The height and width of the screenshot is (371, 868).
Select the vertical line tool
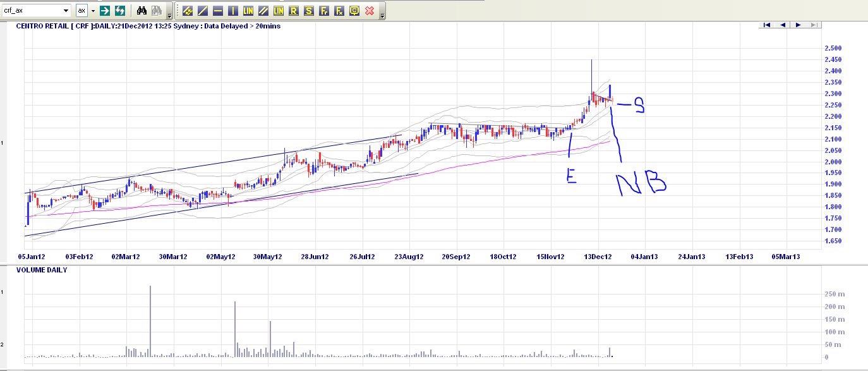(233, 11)
